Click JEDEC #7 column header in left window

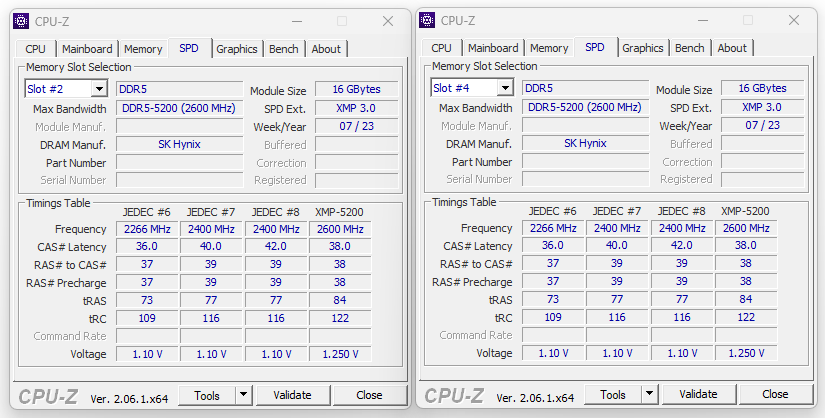pos(211,212)
